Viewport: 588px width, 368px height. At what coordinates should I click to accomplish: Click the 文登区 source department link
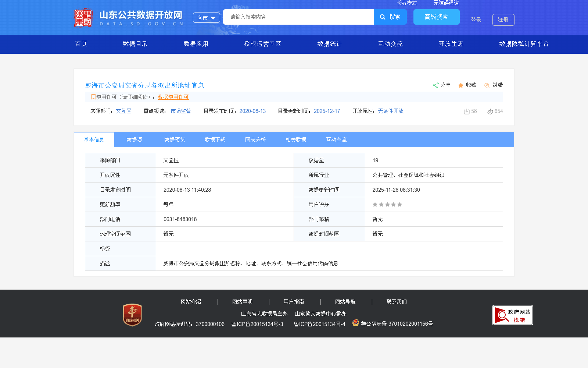123,111
